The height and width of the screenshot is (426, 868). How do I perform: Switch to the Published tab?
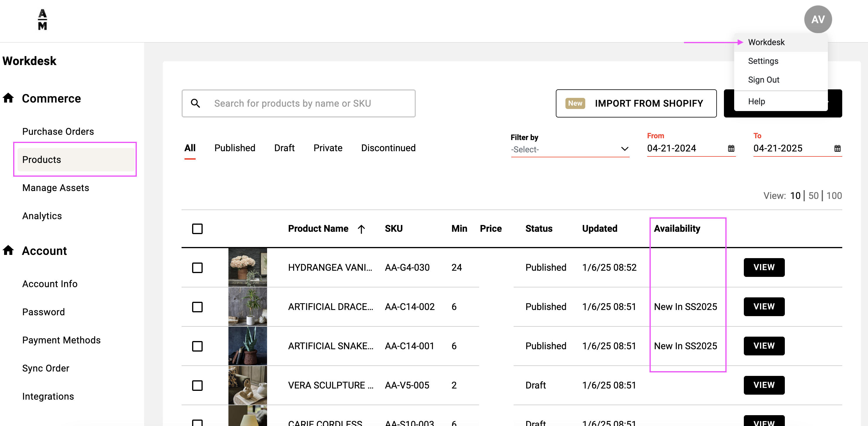pos(235,148)
